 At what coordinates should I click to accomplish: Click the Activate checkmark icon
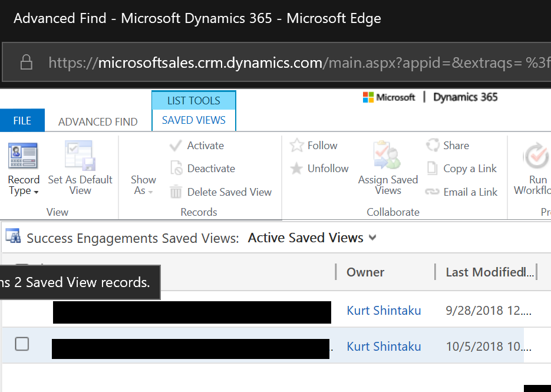click(176, 146)
